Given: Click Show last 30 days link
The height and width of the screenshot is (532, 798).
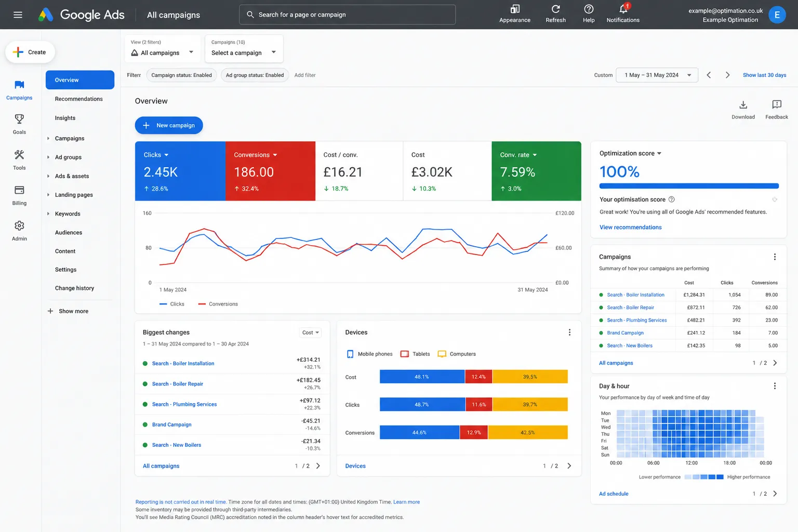Looking at the screenshot, I should click(x=764, y=75).
